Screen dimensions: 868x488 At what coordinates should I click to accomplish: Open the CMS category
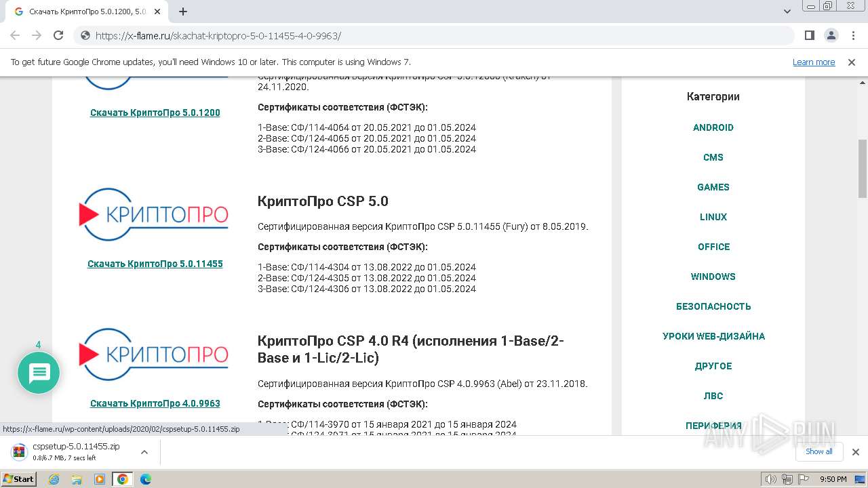coord(713,157)
